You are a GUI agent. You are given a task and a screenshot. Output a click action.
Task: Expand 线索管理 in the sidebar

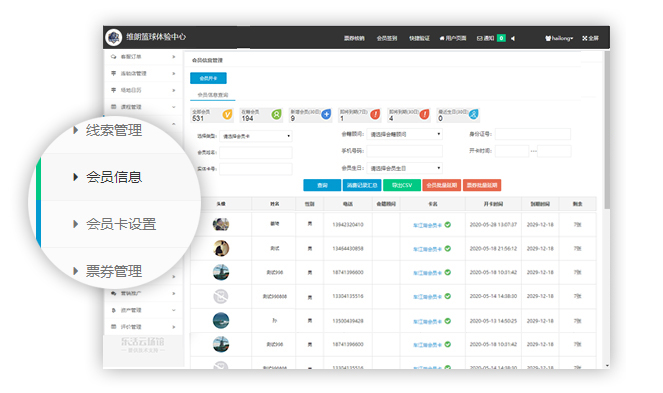point(113,130)
